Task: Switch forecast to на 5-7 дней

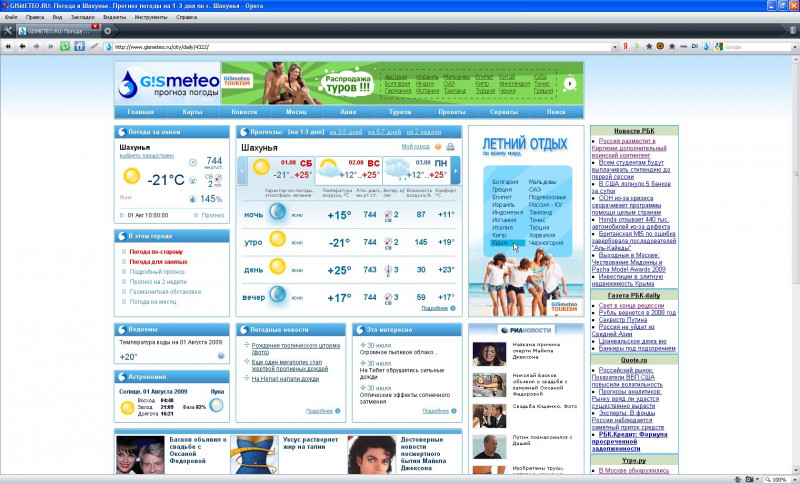Action: (384, 132)
